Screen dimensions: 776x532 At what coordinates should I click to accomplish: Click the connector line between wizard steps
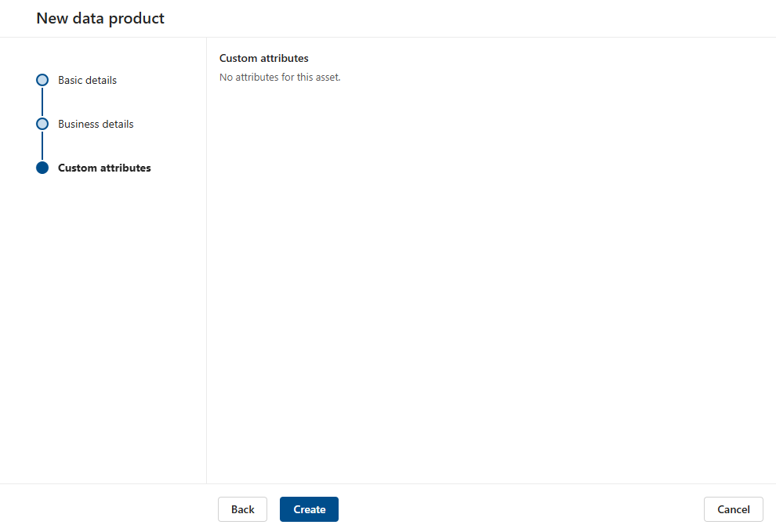coord(42,102)
